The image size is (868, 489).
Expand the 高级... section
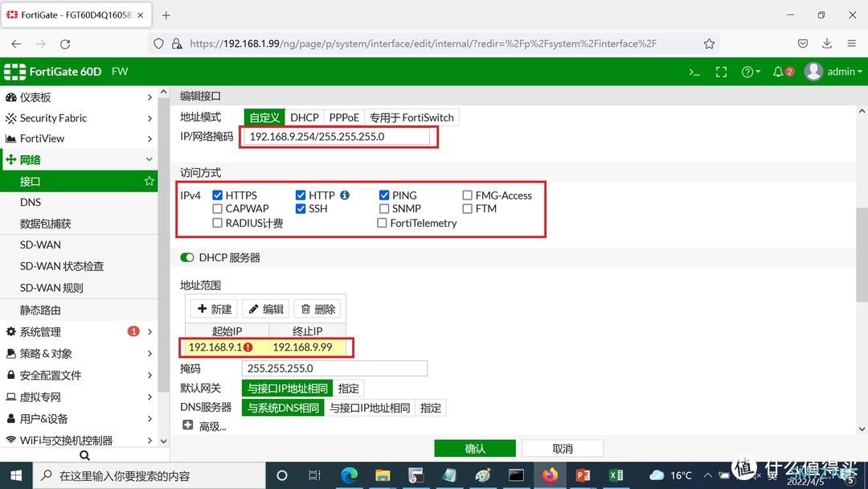coord(204,426)
